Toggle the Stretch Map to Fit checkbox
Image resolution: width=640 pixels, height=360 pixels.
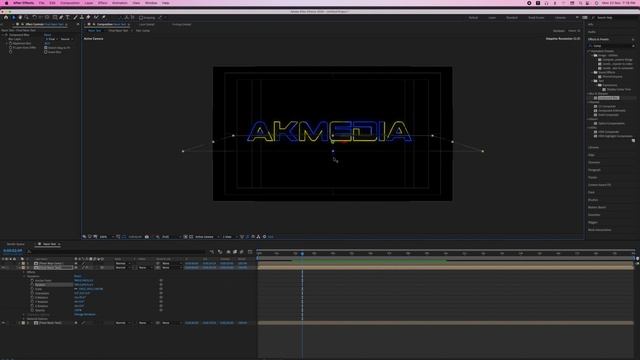pos(46,48)
